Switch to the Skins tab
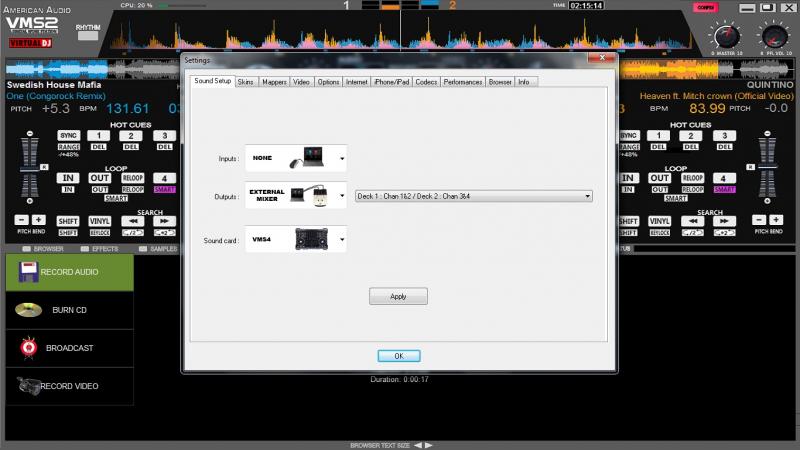The height and width of the screenshot is (450, 800). (245, 82)
